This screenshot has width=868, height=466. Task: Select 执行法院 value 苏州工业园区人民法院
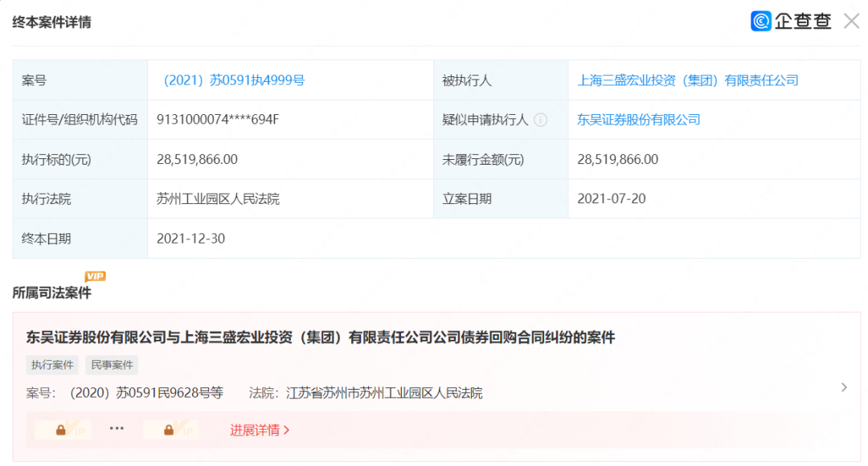[x=218, y=198]
